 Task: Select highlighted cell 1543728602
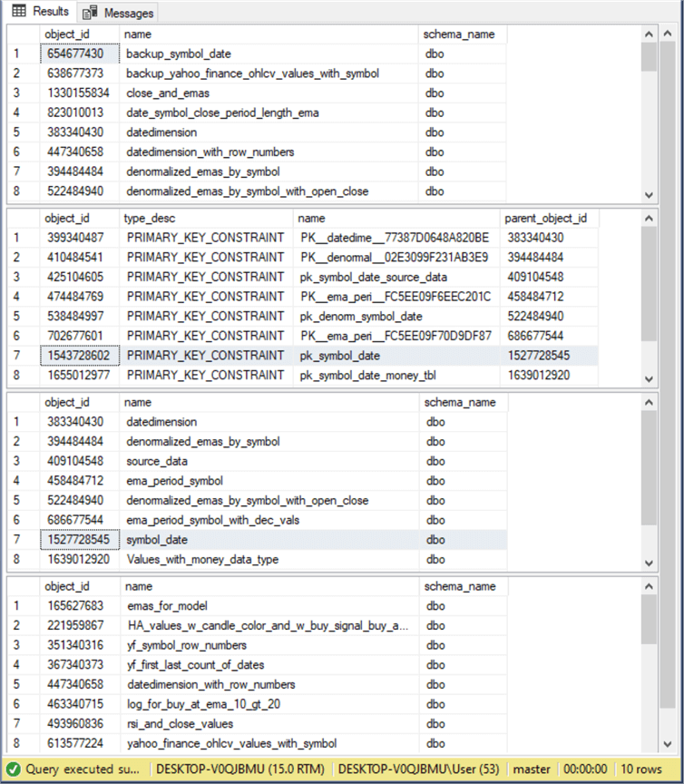(x=80, y=356)
